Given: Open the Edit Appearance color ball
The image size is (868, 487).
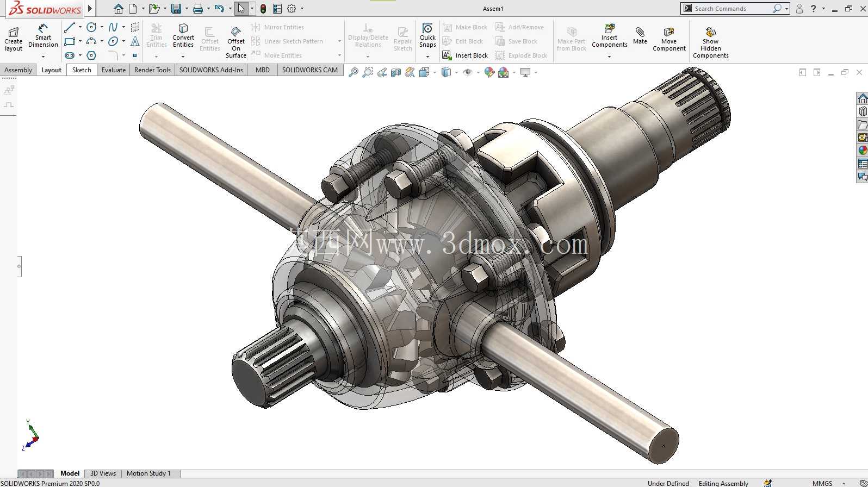Looking at the screenshot, I should tap(489, 72).
